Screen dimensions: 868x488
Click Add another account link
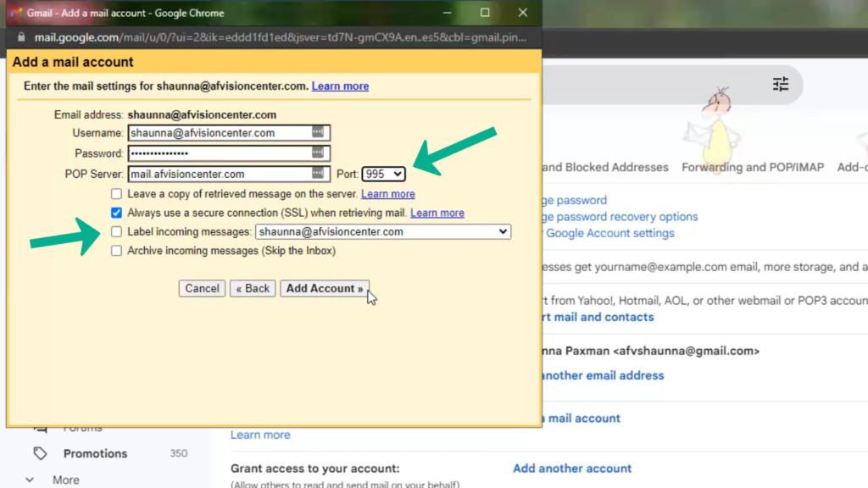(572, 468)
